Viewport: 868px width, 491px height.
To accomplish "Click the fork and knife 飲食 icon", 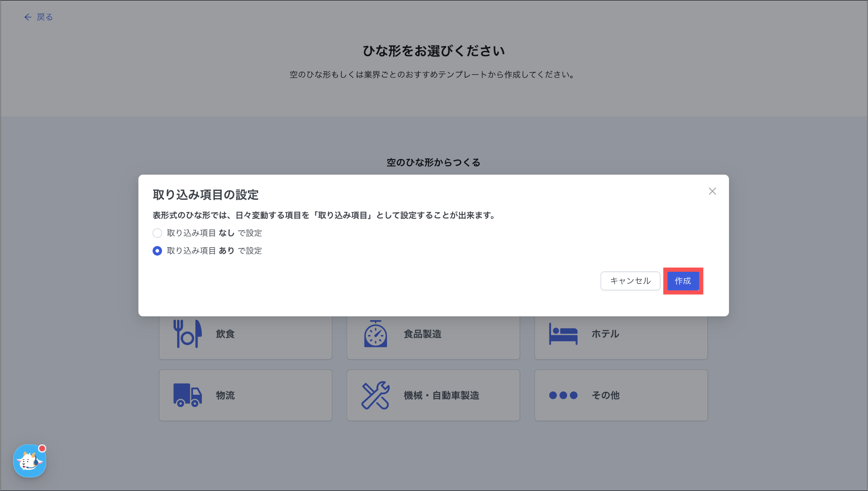I will [187, 334].
